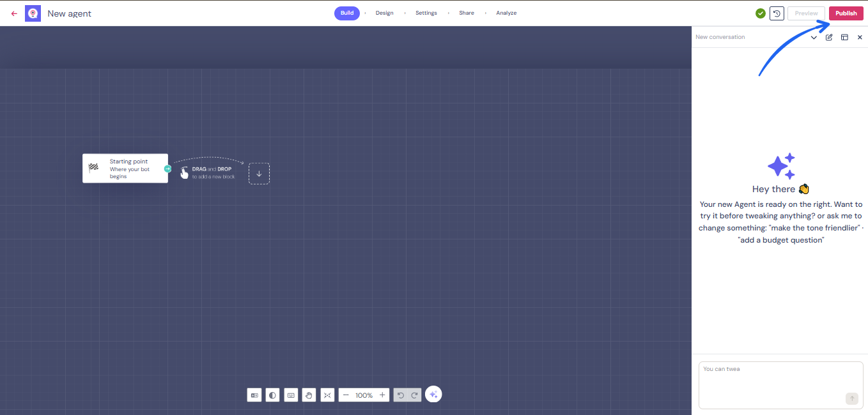This screenshot has width=868, height=415.
Task: Start a new chat with pencil icon
Action: click(x=829, y=37)
